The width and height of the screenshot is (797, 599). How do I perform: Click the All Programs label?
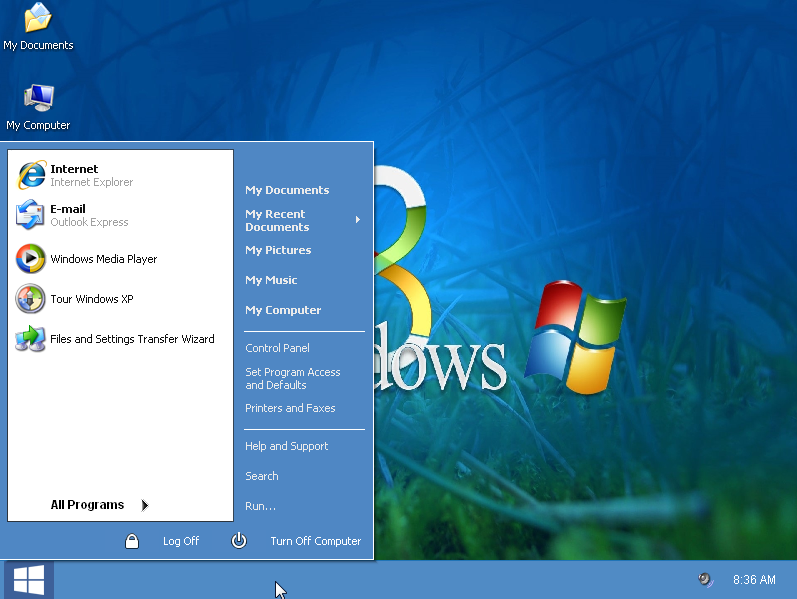87,504
